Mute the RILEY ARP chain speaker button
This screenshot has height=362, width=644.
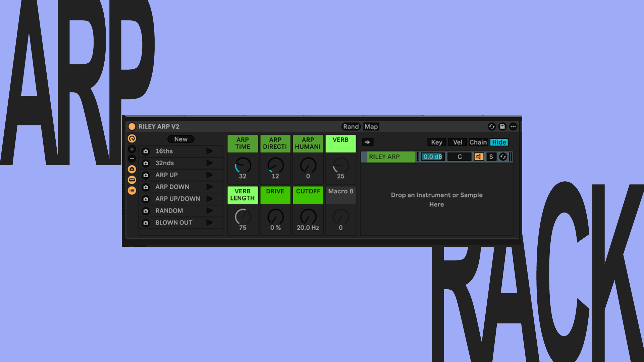[479, 157]
